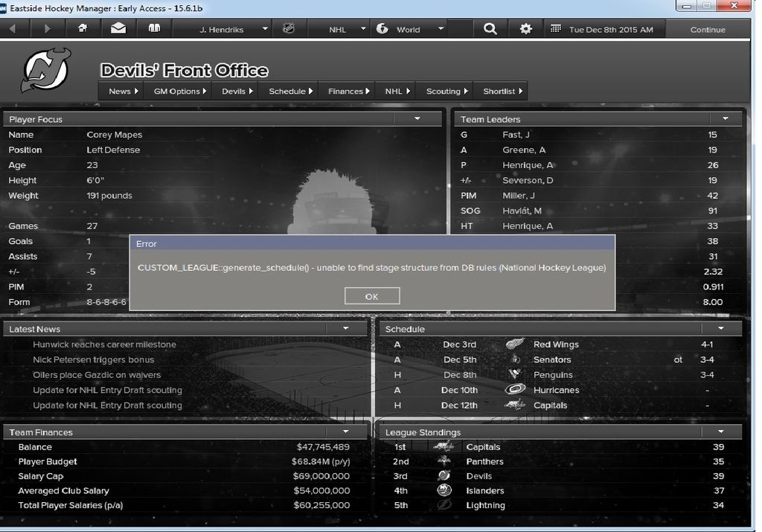Open the mail inbox envelope icon
The image size is (762, 532).
click(x=118, y=29)
